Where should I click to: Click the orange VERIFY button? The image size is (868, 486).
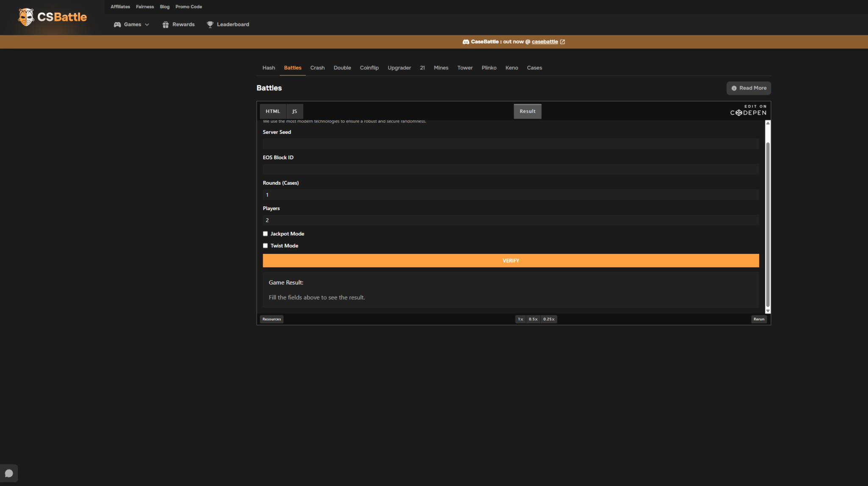(x=511, y=261)
